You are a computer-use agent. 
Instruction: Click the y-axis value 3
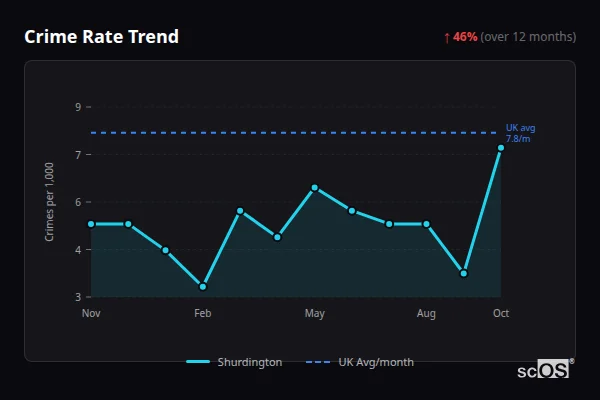(78, 297)
